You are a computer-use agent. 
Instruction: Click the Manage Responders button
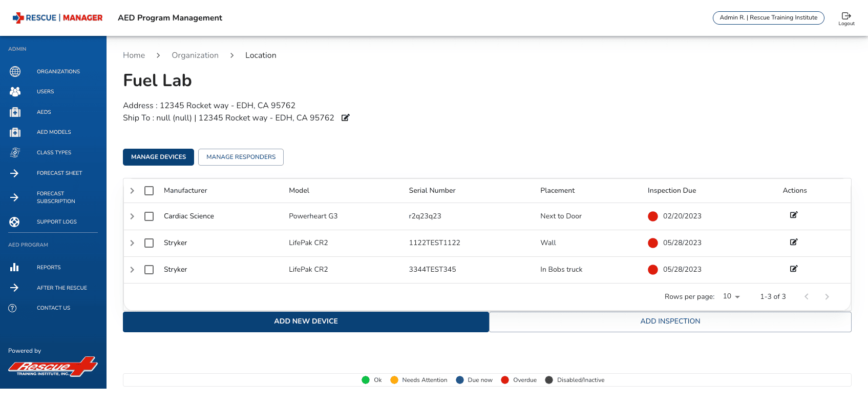(x=241, y=157)
